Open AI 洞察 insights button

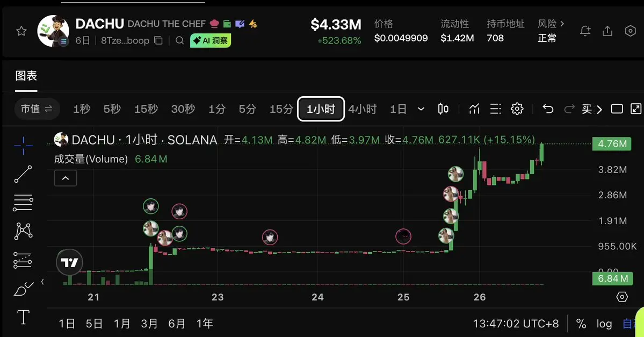211,40
